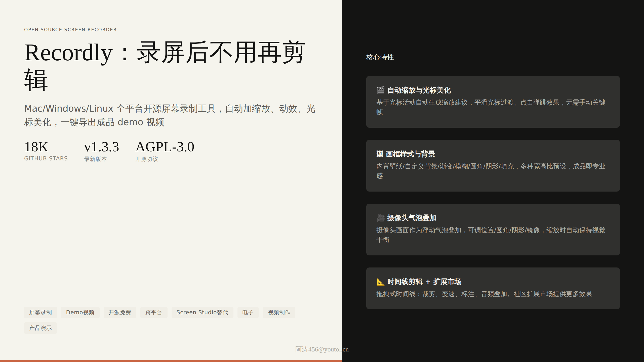Click the 开源协议 label
Screen dimensions: 644x362
tap(147, 159)
